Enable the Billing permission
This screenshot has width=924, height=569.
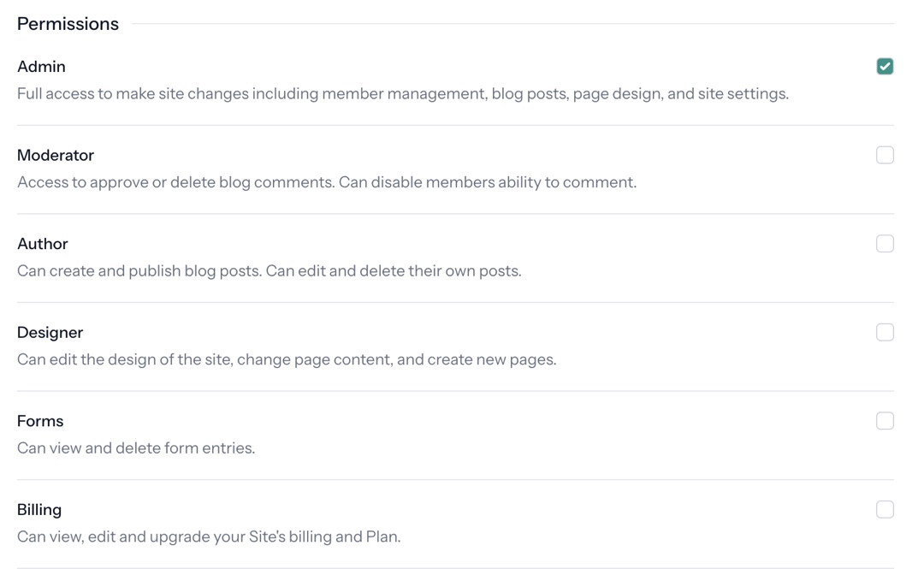[x=885, y=509]
